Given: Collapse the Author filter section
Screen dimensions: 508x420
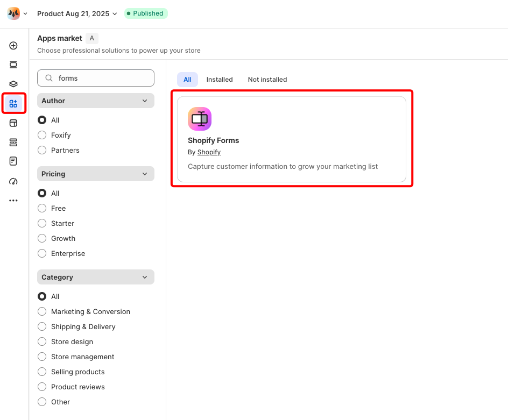Looking at the screenshot, I should pyautogui.click(x=96, y=101).
